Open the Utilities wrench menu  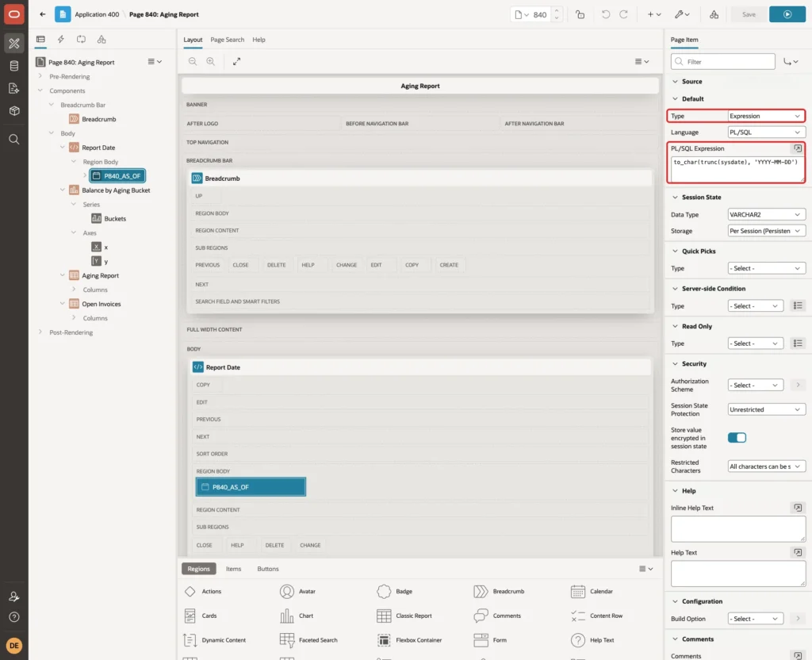[x=682, y=14]
